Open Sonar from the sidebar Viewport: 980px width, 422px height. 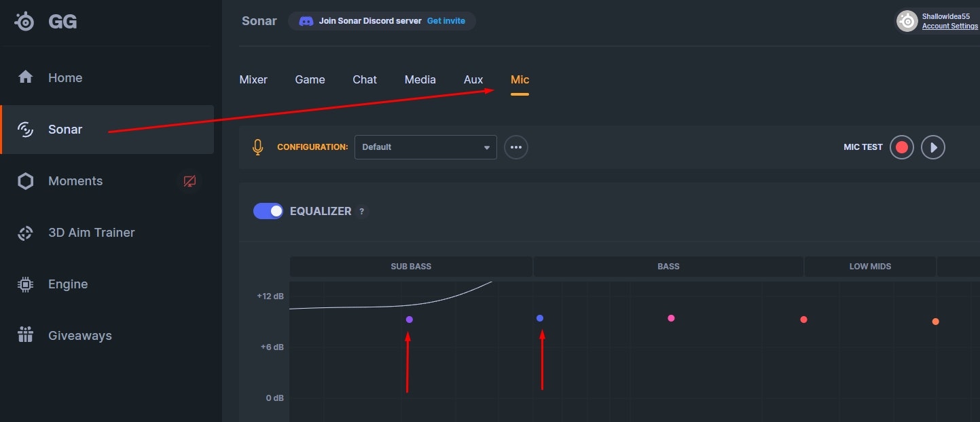pyautogui.click(x=65, y=129)
